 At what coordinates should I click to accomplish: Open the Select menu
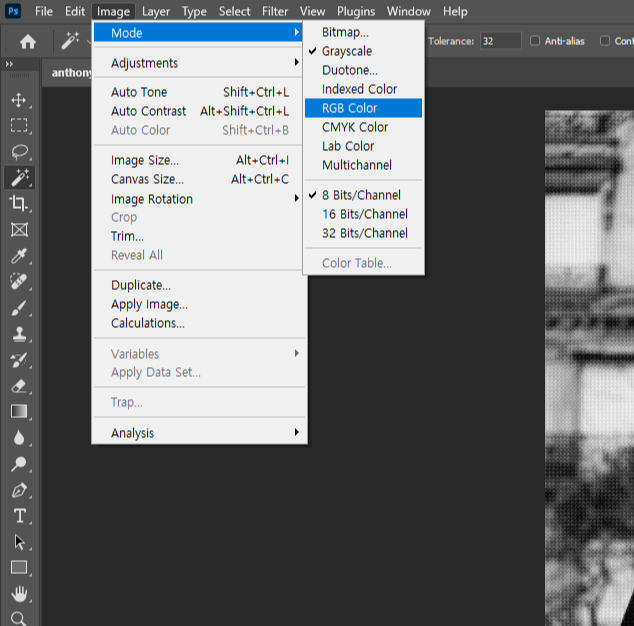[235, 11]
